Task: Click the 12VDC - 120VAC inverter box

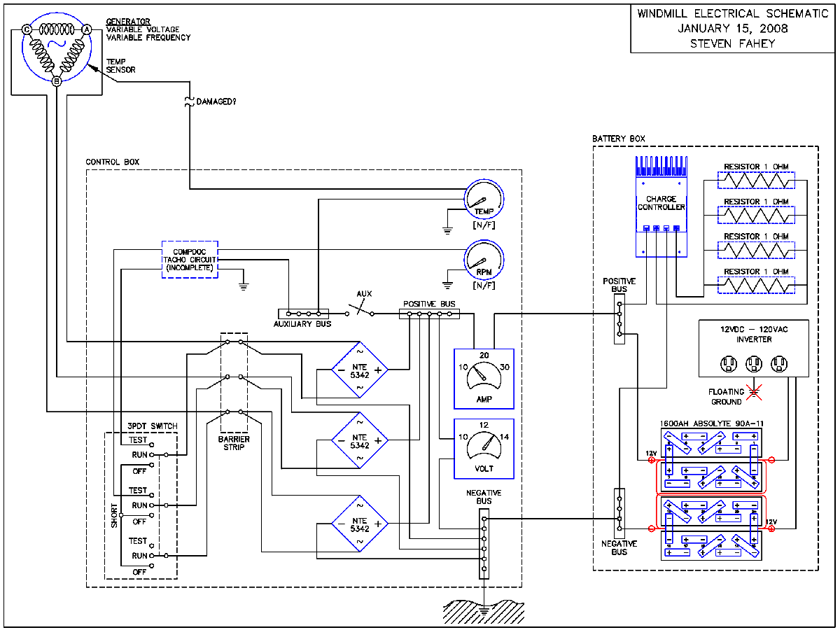Action: point(753,348)
